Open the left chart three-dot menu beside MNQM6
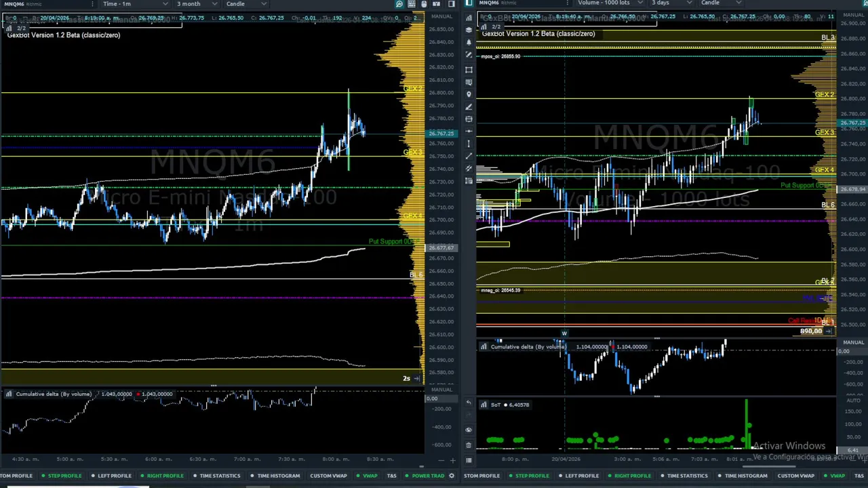 92,4
